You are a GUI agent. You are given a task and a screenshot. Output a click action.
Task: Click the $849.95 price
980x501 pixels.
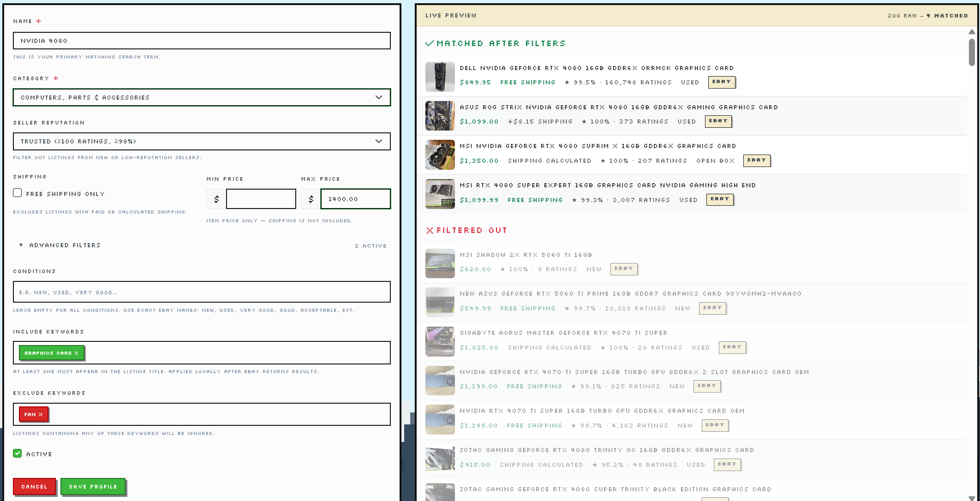click(475, 83)
